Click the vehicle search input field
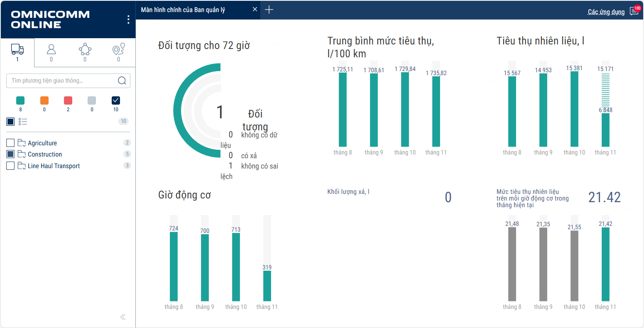This screenshot has width=644, height=328. (62, 81)
